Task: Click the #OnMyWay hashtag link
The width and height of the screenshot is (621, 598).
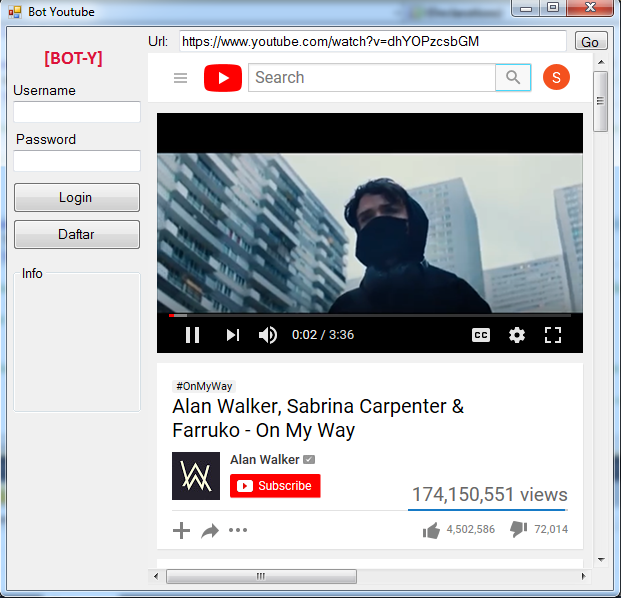Action: point(204,386)
